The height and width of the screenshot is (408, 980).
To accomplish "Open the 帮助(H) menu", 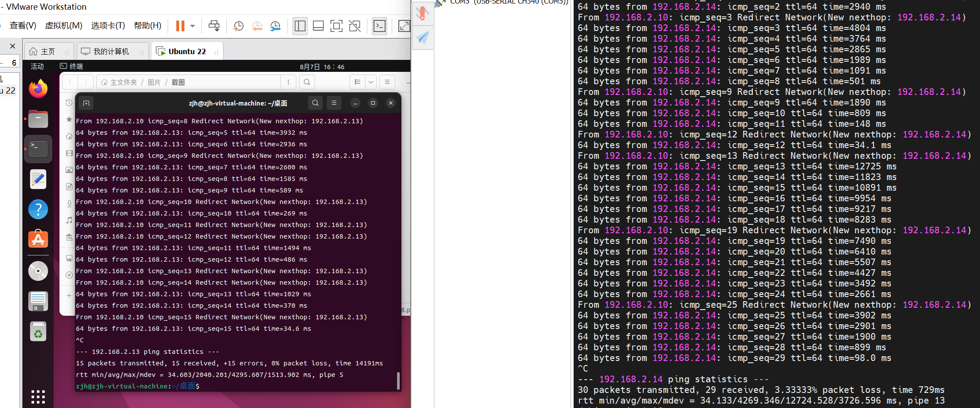I will tap(148, 26).
